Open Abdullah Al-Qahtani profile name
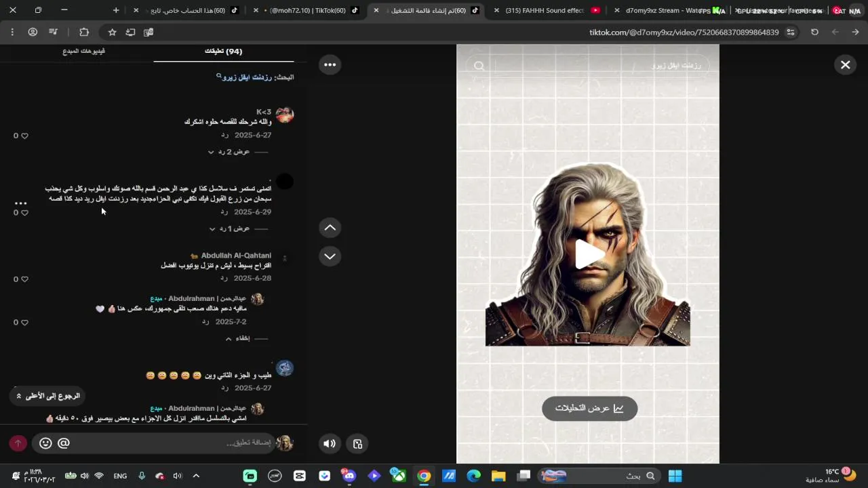This screenshot has height=488, width=868. click(x=236, y=256)
